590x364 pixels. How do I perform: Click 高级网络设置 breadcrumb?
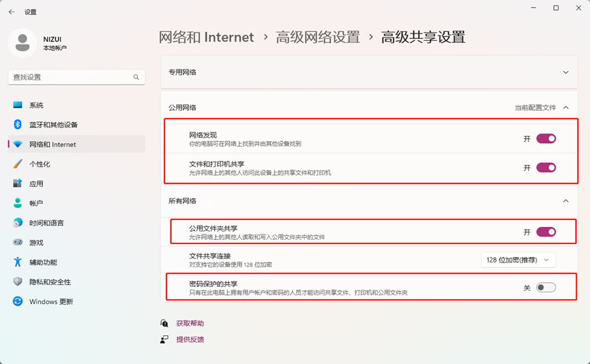click(x=318, y=37)
